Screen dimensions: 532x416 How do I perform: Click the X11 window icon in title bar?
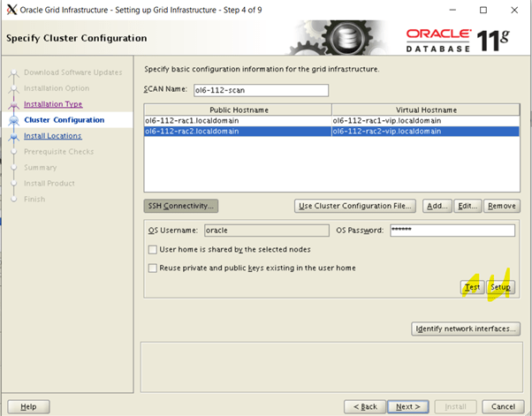(x=11, y=10)
